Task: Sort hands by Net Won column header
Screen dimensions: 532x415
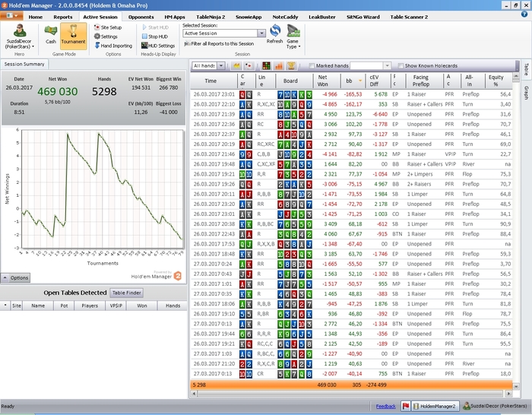Action: click(x=323, y=80)
